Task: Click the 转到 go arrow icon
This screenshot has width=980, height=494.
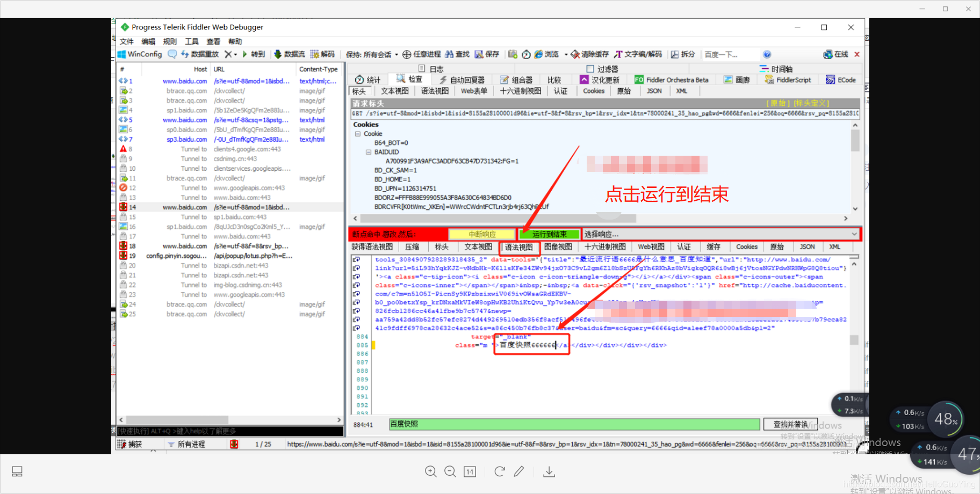Action: coord(245,54)
